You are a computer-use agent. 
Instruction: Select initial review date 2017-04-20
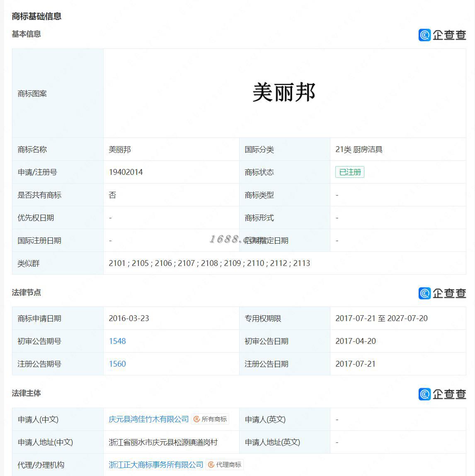pos(356,341)
